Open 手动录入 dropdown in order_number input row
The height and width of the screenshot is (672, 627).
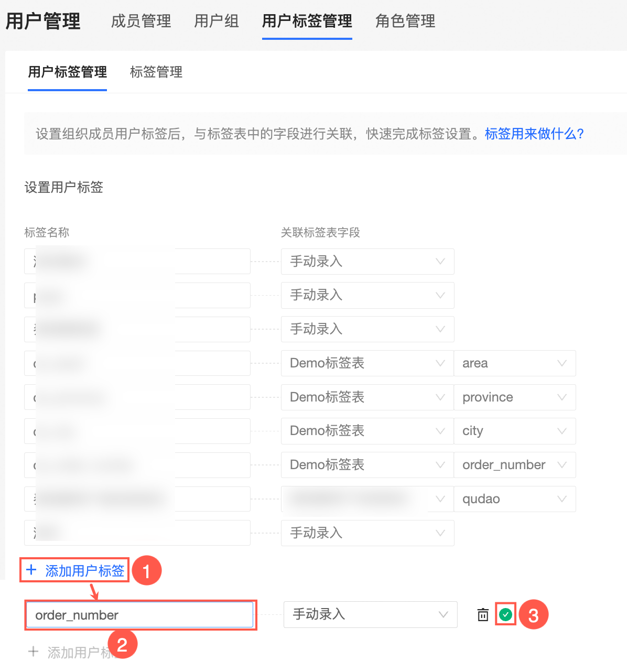click(x=371, y=614)
